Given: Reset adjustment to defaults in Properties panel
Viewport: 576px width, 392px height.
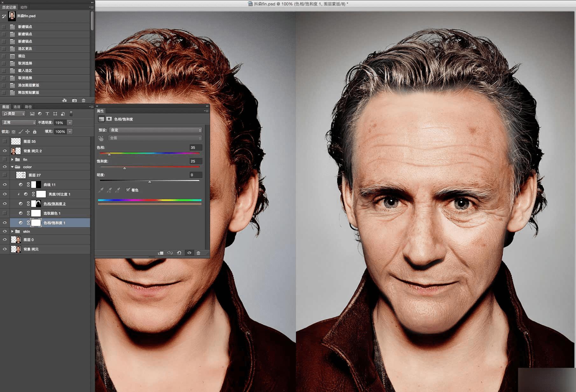Looking at the screenshot, I should coord(179,253).
